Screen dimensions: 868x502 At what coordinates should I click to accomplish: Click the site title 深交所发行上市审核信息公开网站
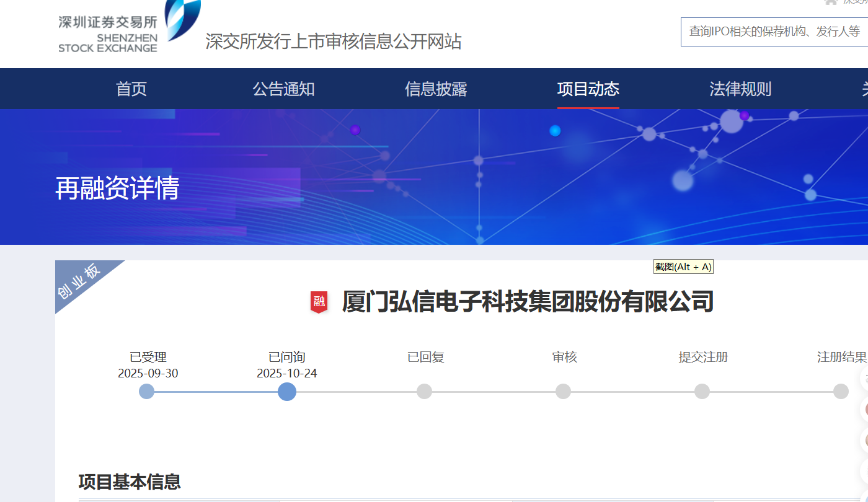pyautogui.click(x=334, y=42)
